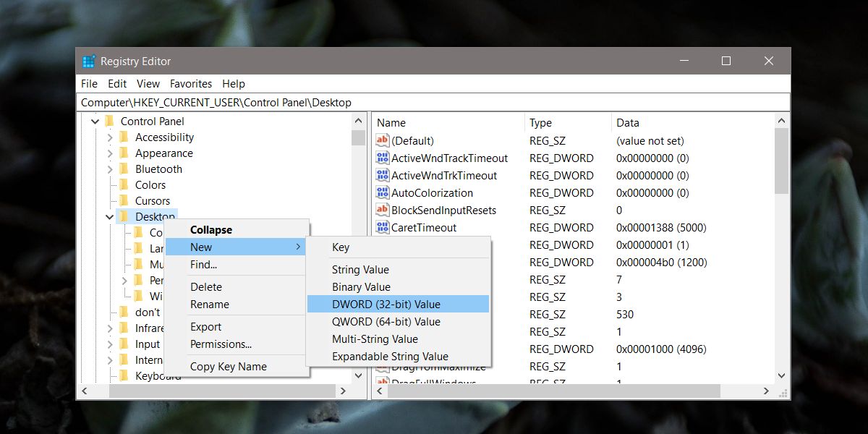Click the data cell 0x00001000 (4096)
This screenshot has height=434, width=868.
tap(661, 349)
